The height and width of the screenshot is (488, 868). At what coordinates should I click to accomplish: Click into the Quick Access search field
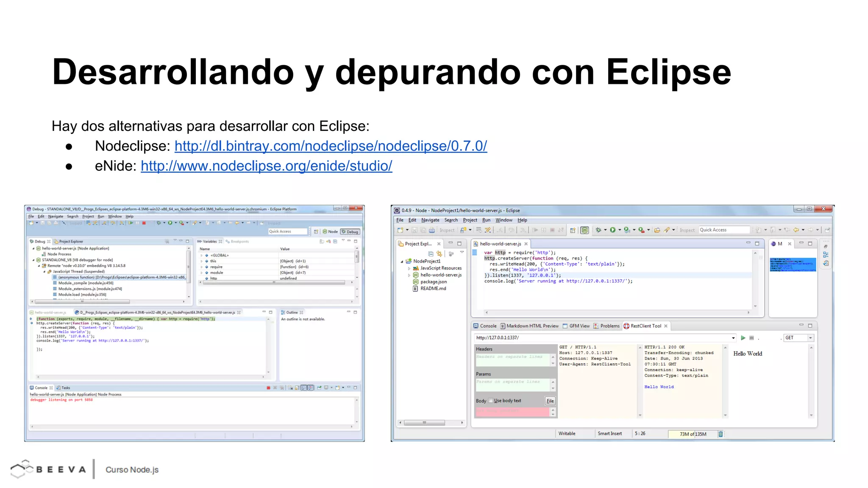723,230
